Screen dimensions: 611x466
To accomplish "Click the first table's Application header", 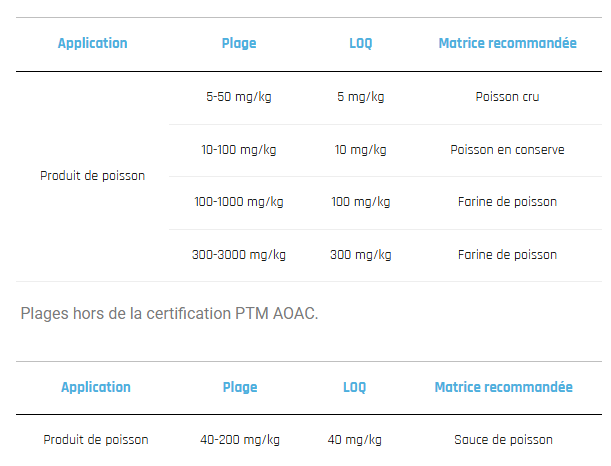I will 93,43.
